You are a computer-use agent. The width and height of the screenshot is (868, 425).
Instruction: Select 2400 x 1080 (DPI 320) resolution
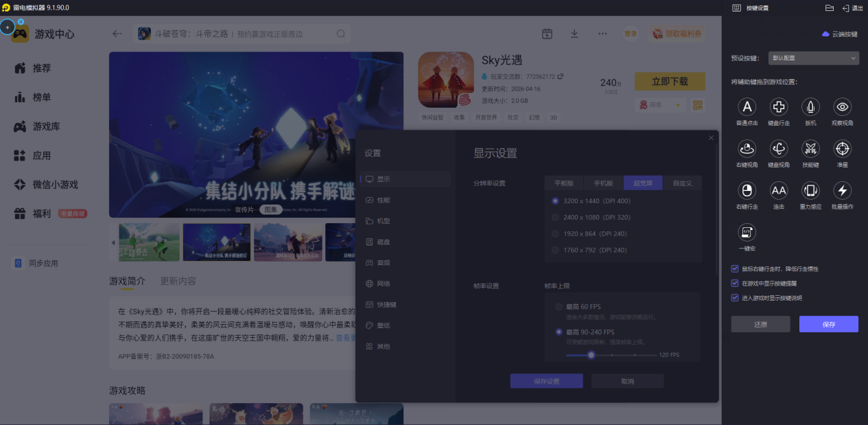(591, 217)
